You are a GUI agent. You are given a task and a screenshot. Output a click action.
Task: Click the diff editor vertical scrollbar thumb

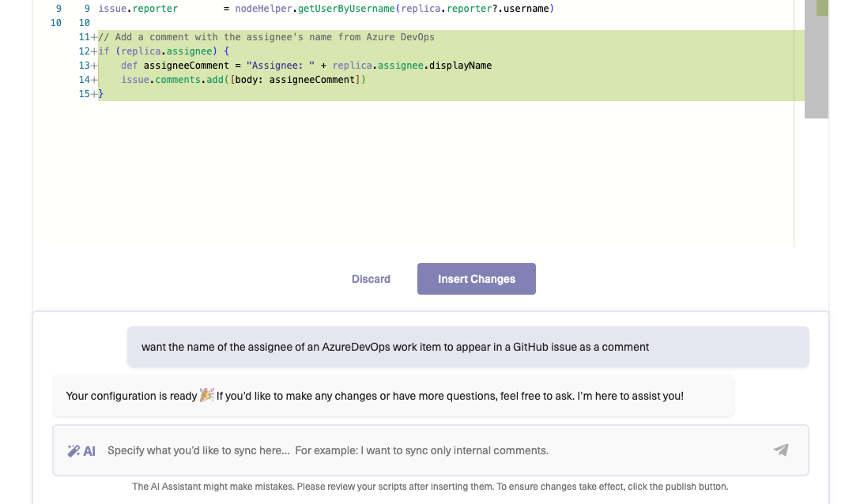point(816,59)
